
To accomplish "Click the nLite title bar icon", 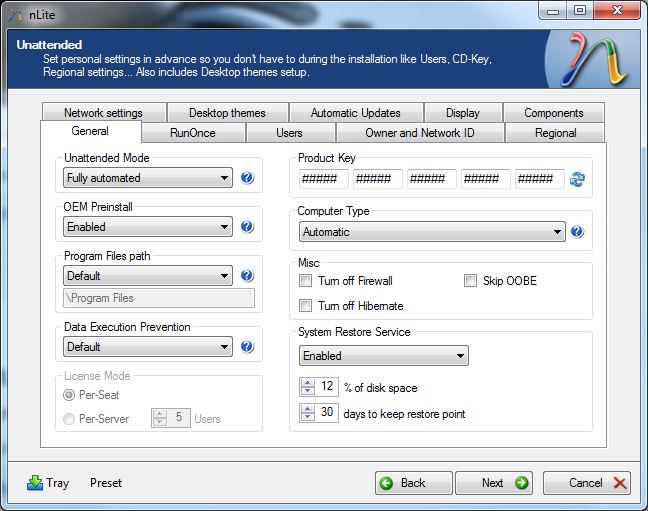I will 17,15.
